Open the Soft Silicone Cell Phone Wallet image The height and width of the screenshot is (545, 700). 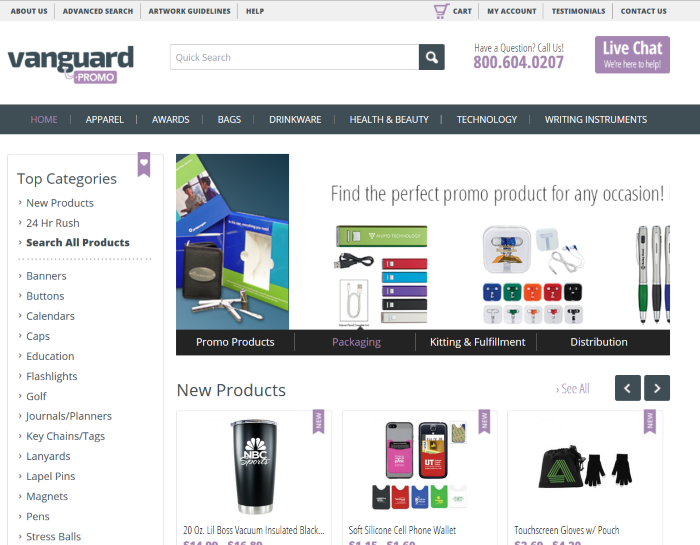420,465
